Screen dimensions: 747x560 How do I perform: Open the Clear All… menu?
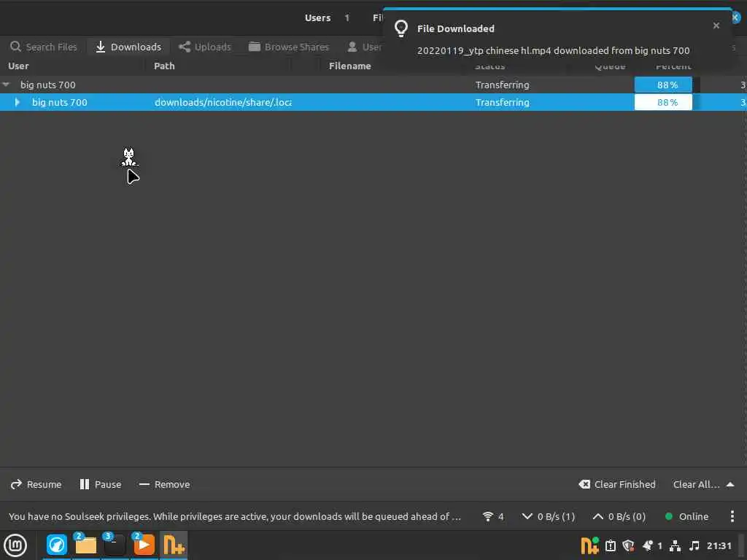click(703, 484)
